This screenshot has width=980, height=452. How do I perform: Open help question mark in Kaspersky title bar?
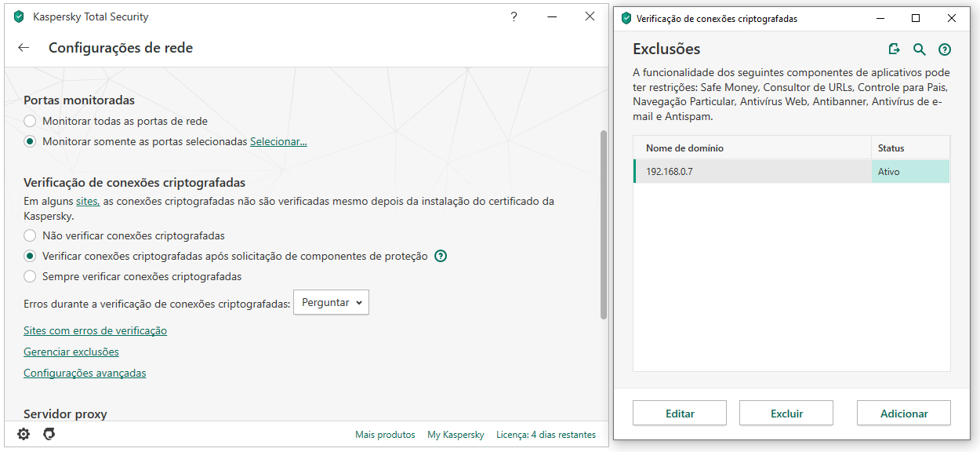click(514, 16)
